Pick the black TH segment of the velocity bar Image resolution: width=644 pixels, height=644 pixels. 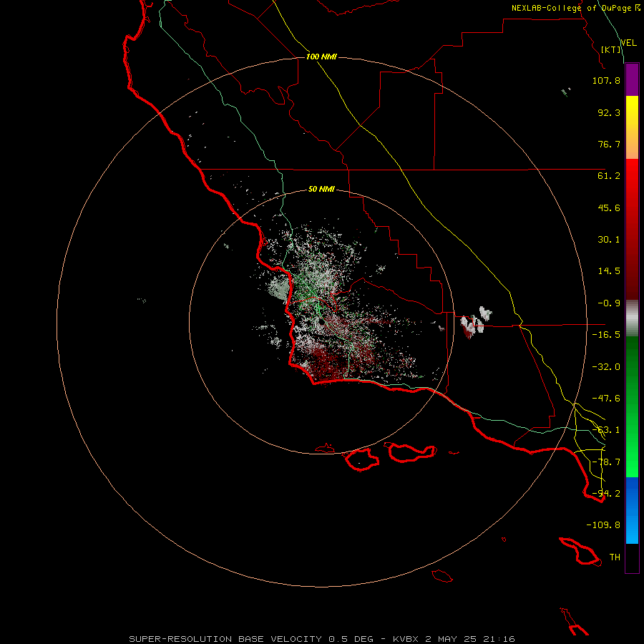point(632,558)
